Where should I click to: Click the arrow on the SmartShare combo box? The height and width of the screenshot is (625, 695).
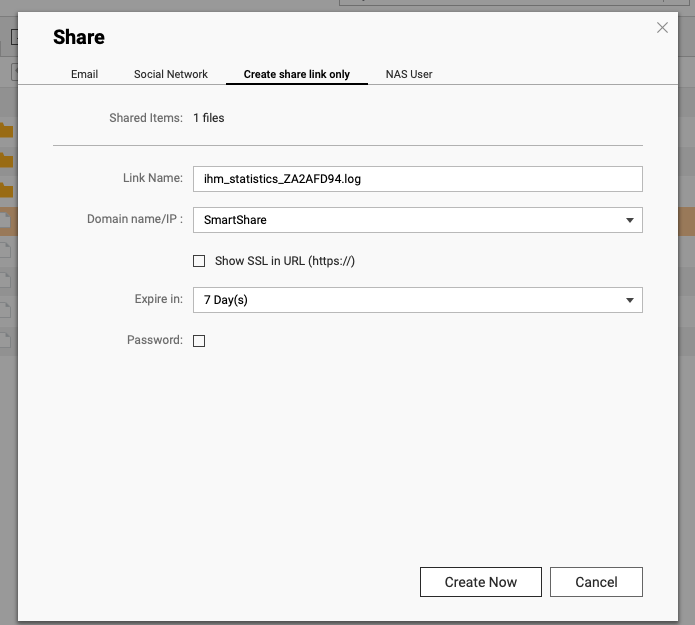(x=629, y=220)
